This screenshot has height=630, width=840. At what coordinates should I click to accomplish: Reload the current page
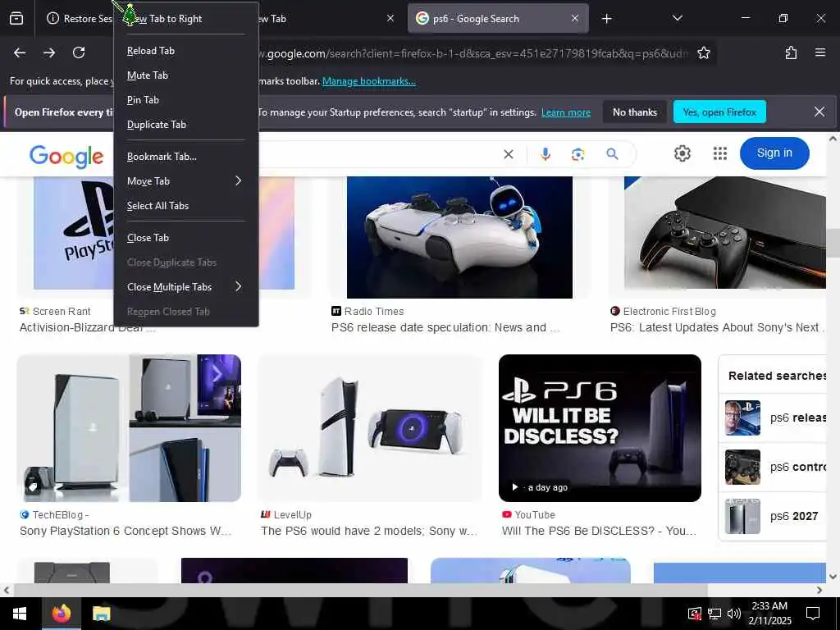click(x=79, y=52)
